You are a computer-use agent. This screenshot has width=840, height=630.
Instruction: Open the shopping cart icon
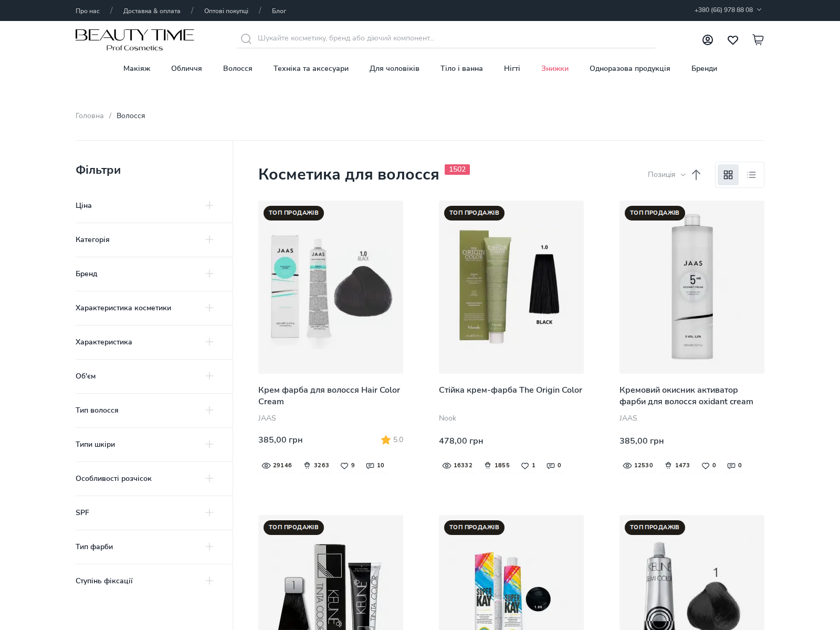[758, 40]
